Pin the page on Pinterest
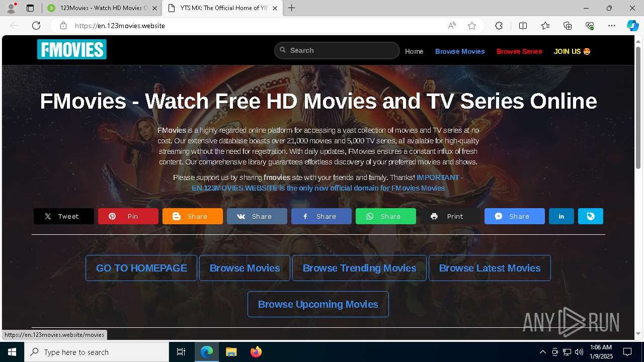Screen dimensions: 644x362 tap(128, 216)
